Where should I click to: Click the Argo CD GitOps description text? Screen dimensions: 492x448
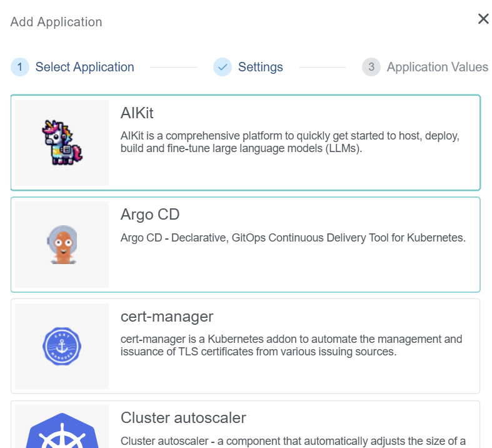pos(293,238)
